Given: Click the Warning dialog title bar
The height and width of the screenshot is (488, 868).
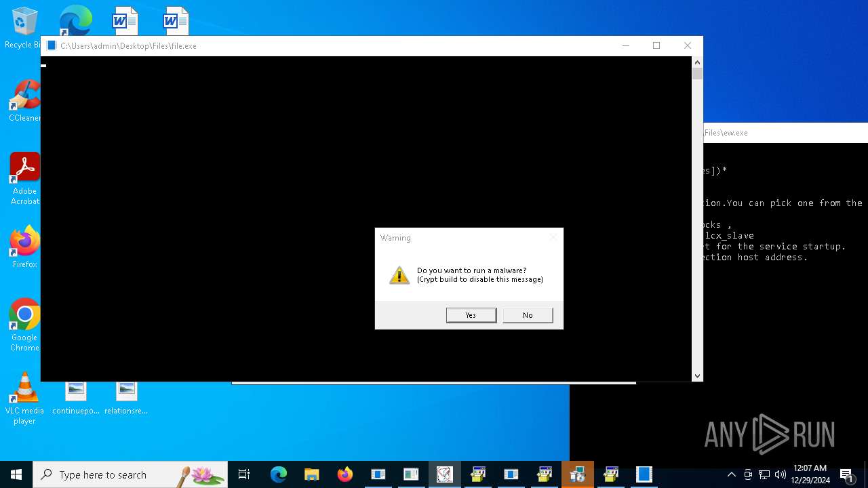Looking at the screenshot, I should click(x=469, y=238).
